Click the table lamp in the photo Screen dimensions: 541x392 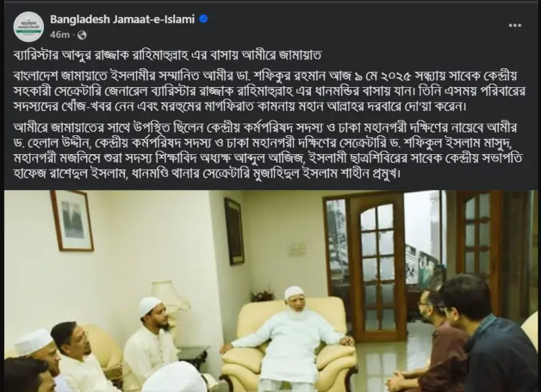168,298
